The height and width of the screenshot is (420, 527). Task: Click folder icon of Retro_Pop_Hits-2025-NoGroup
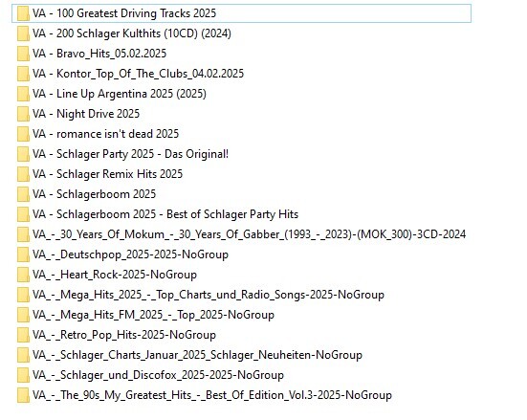(x=23, y=335)
